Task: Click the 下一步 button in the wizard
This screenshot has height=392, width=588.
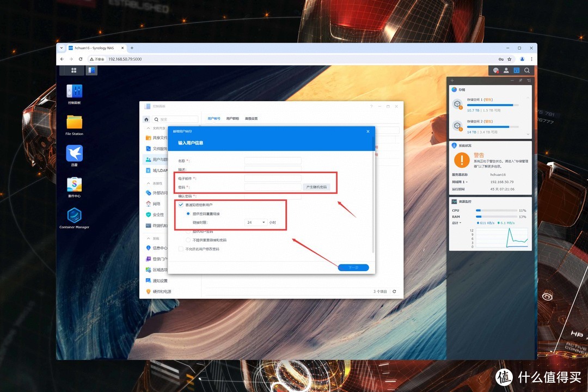Action: tap(353, 268)
